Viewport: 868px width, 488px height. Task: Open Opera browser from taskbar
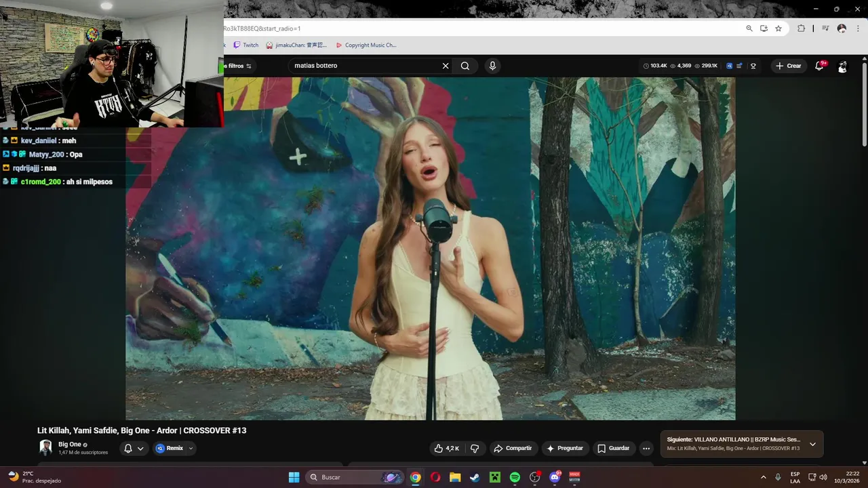pyautogui.click(x=435, y=477)
